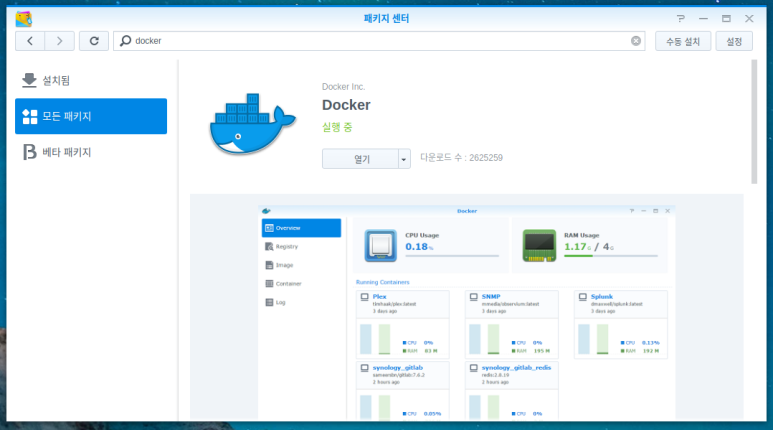Click the 다운로드 수 download count
The width and height of the screenshot is (773, 430).
pos(461,158)
